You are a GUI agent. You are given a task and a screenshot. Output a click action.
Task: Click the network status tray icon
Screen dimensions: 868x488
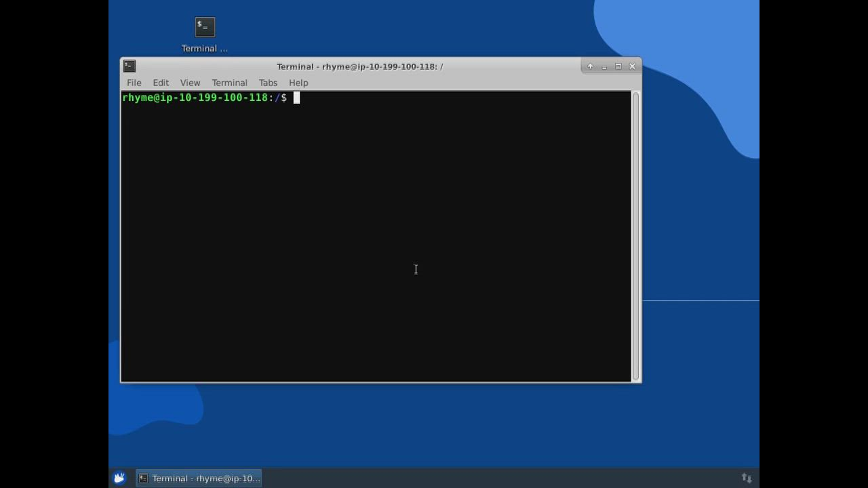747,478
